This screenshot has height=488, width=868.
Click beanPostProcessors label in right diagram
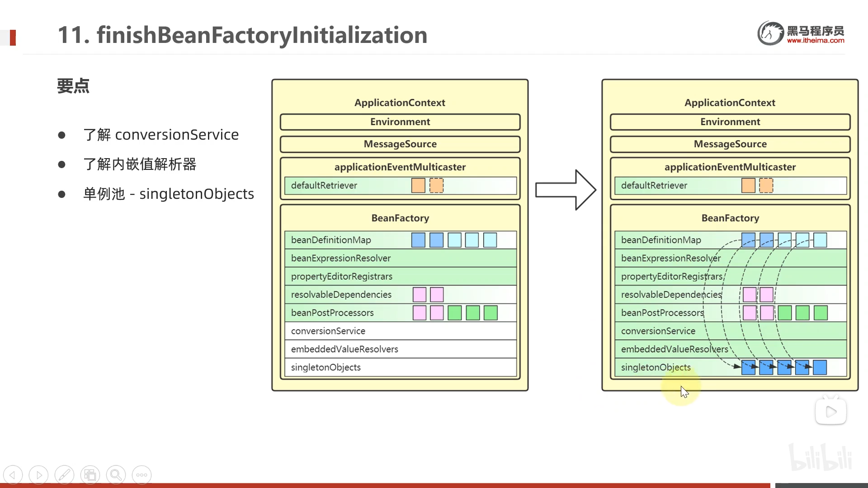click(662, 313)
